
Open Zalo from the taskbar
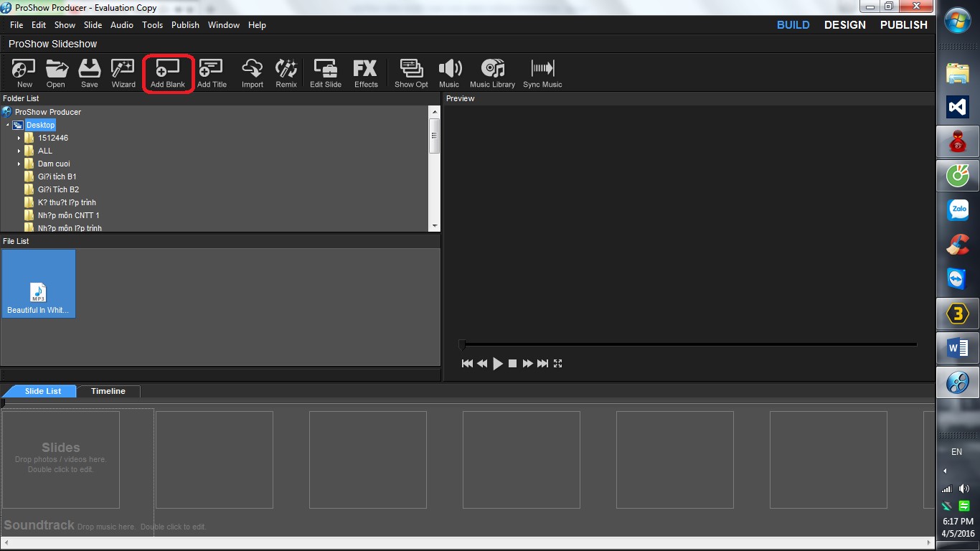tap(958, 210)
